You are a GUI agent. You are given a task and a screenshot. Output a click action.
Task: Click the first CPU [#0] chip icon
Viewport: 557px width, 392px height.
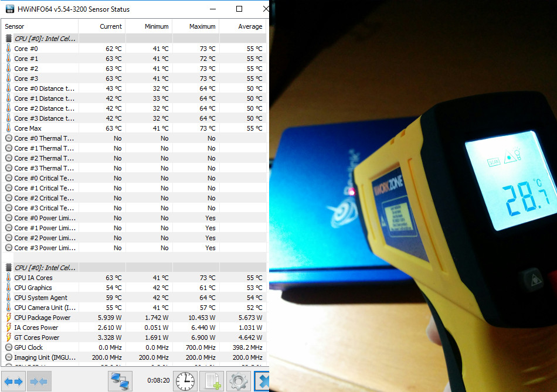pos(9,38)
